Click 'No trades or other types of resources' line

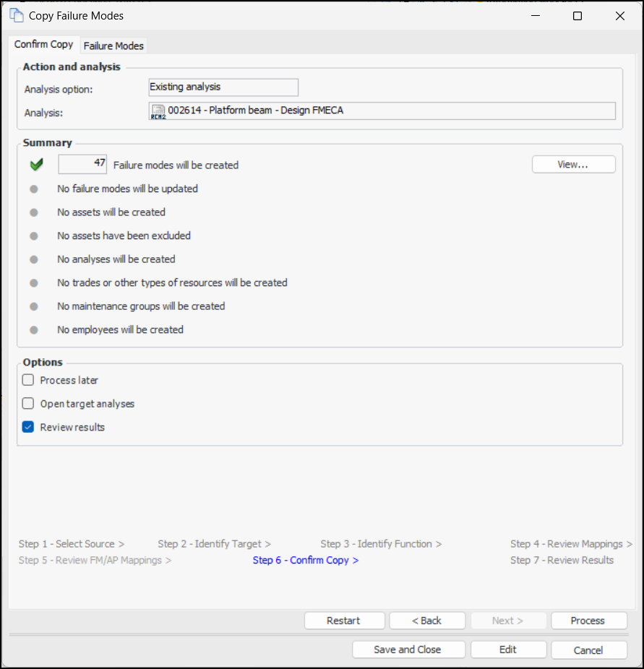[173, 282]
